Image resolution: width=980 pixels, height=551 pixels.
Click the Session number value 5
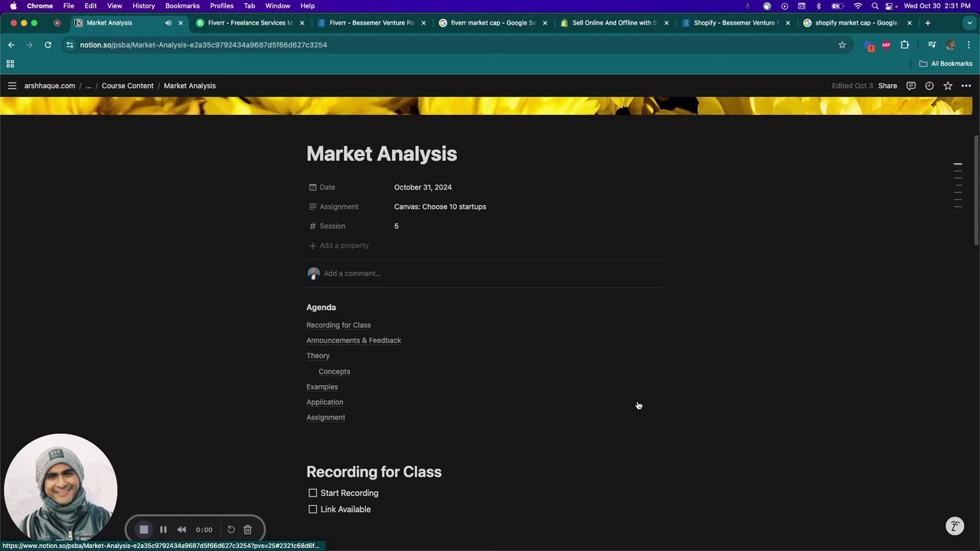coord(396,227)
